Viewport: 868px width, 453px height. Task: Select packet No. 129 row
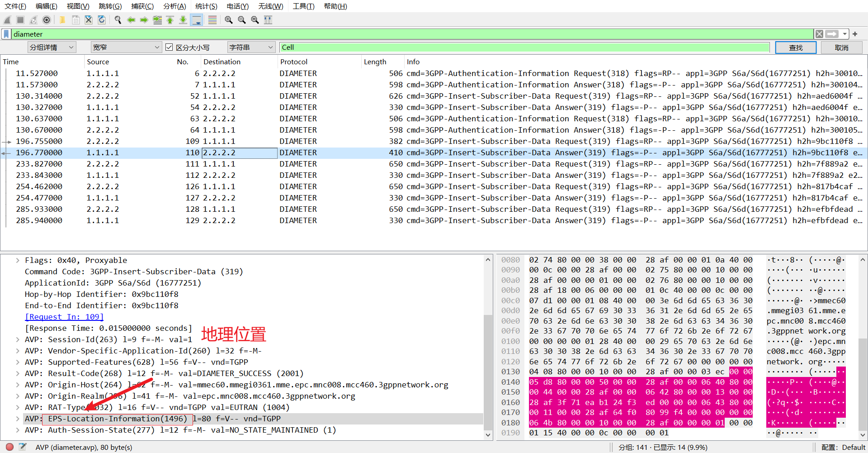coord(434,220)
